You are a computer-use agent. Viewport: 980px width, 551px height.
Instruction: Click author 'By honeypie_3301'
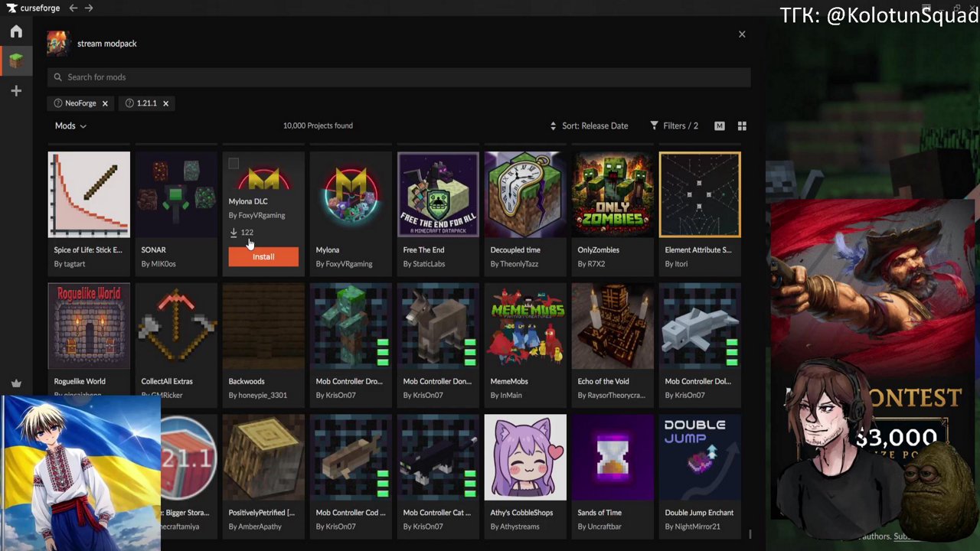click(258, 396)
